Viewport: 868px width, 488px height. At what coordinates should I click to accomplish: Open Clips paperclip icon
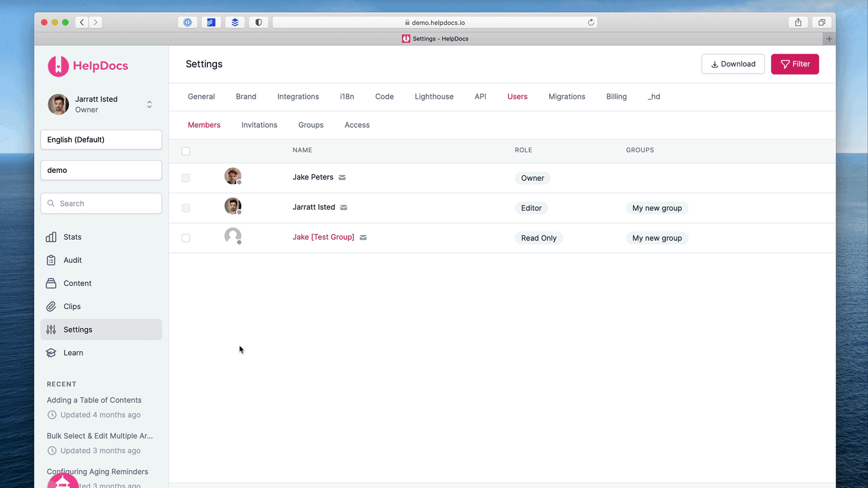(x=51, y=306)
